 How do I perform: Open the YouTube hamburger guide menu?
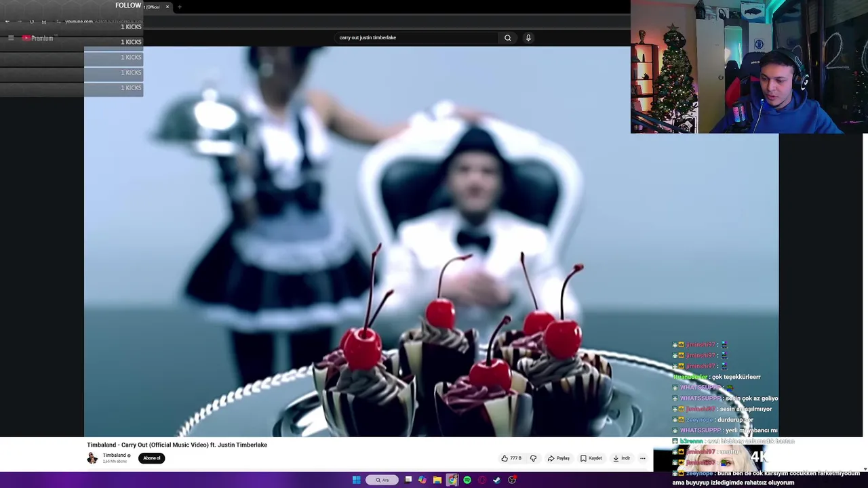[11, 38]
